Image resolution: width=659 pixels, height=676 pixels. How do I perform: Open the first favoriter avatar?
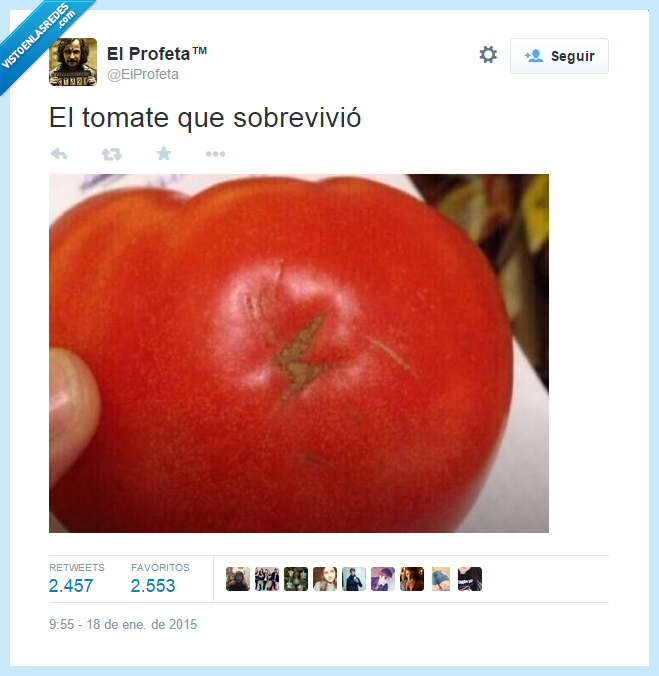point(238,579)
